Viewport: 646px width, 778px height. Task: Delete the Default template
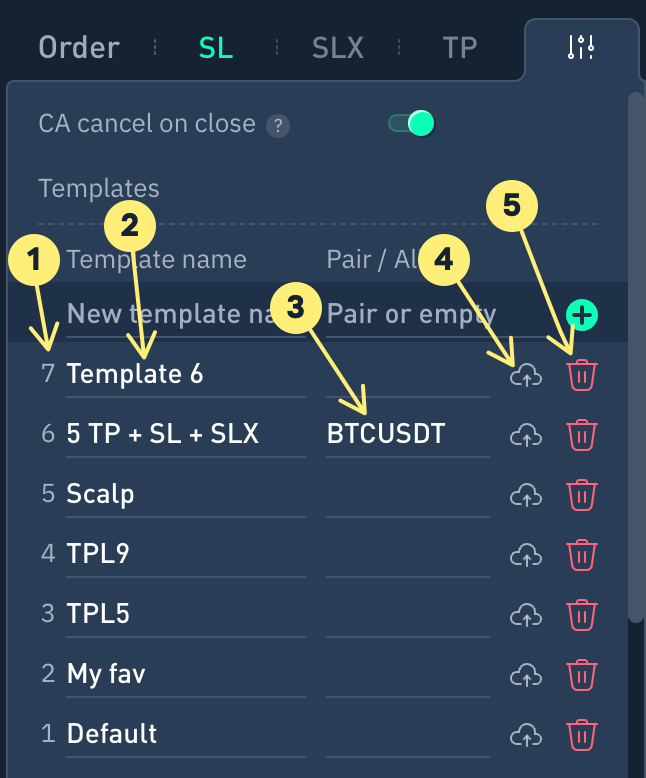click(581, 735)
